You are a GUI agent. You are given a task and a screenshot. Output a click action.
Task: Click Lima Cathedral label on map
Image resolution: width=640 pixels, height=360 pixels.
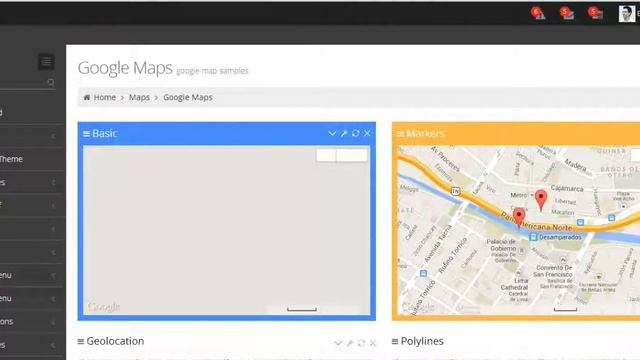(x=514, y=284)
